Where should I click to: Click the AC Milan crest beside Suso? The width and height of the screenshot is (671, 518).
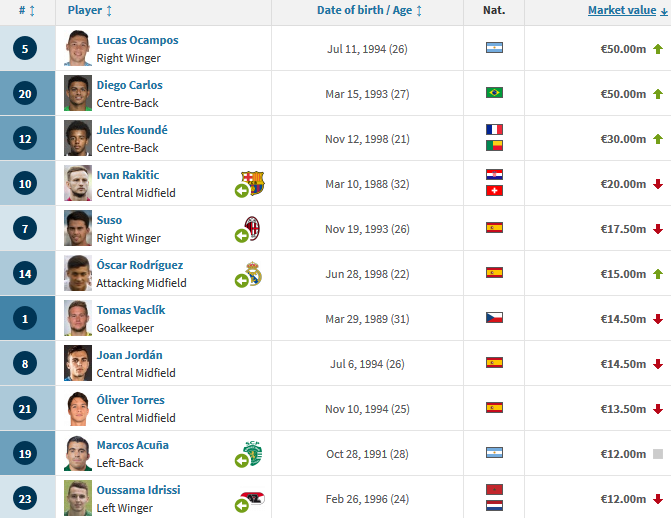(252, 228)
